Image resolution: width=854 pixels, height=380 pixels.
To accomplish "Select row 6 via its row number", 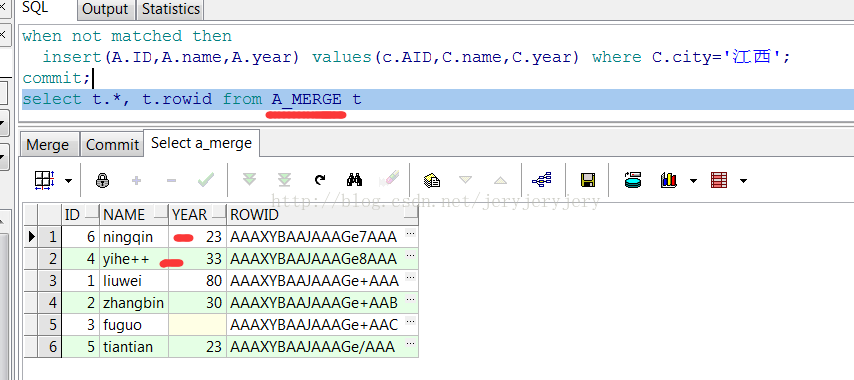I will 50,347.
